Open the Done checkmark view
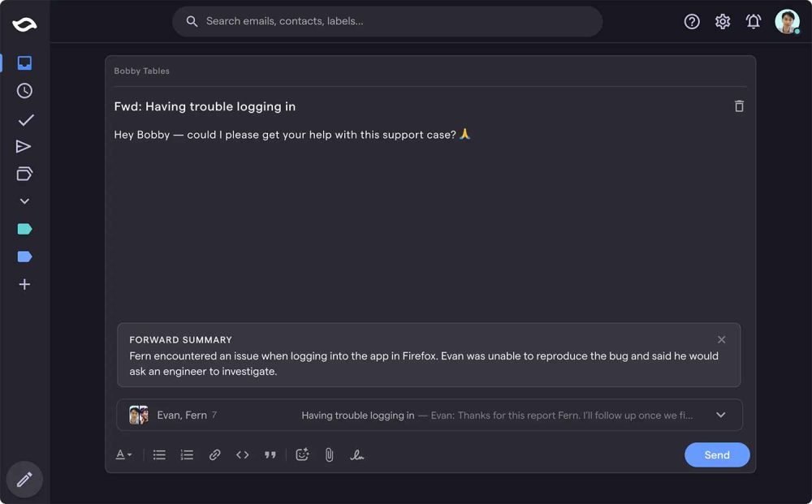 tap(25, 120)
